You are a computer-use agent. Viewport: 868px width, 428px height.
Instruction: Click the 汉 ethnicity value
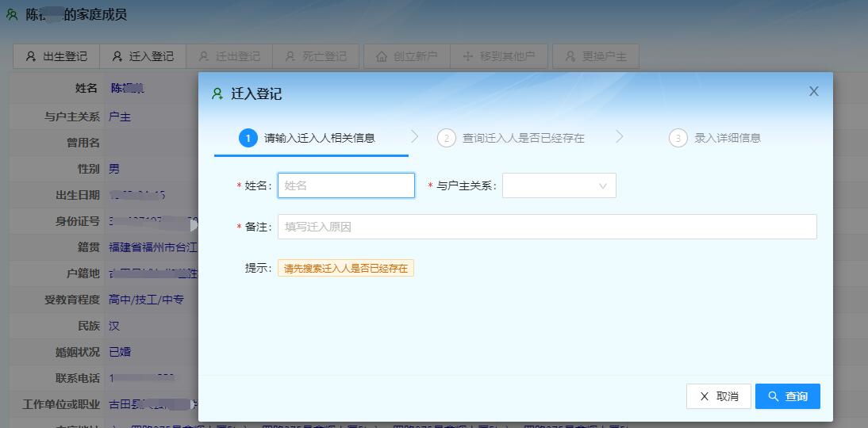[x=114, y=326]
